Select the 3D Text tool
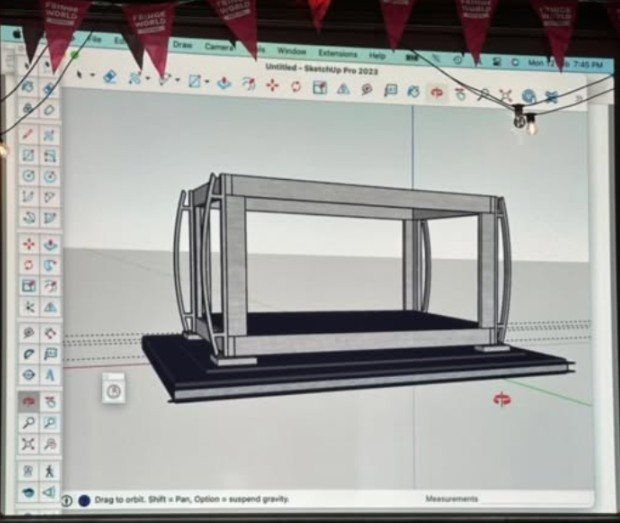The height and width of the screenshot is (523, 620). click(x=49, y=375)
